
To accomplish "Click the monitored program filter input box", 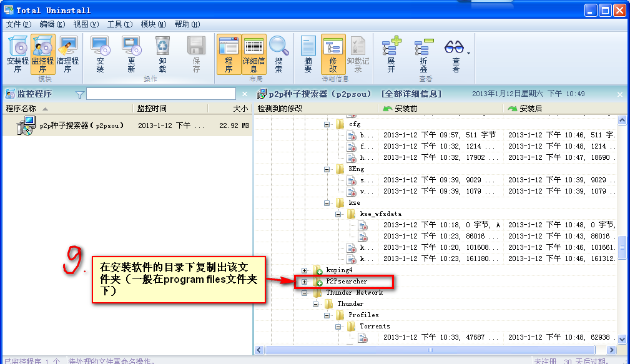I will (x=160, y=94).
